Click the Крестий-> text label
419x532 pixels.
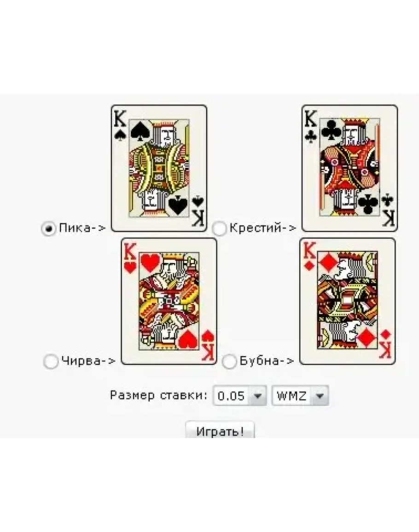(263, 228)
